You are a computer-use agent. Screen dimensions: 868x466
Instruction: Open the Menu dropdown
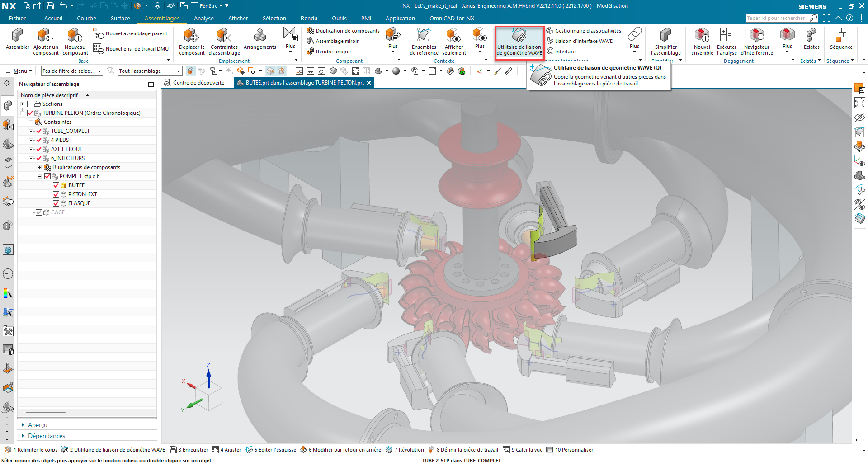coord(19,71)
